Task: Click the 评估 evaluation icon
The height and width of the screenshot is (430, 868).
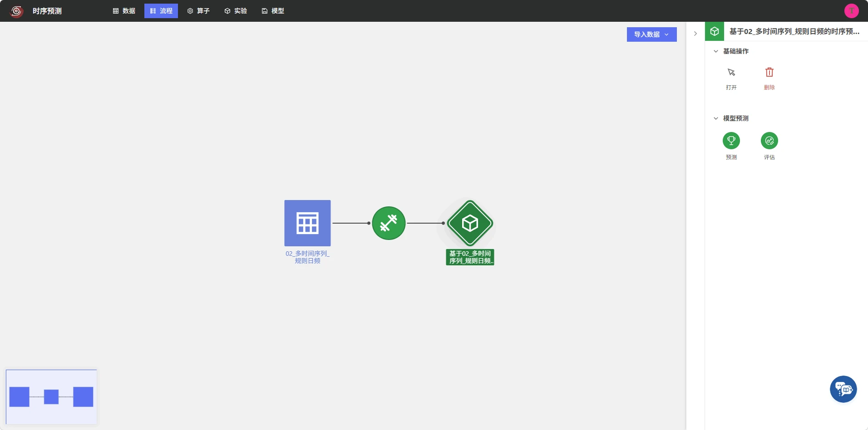Action: (769, 141)
